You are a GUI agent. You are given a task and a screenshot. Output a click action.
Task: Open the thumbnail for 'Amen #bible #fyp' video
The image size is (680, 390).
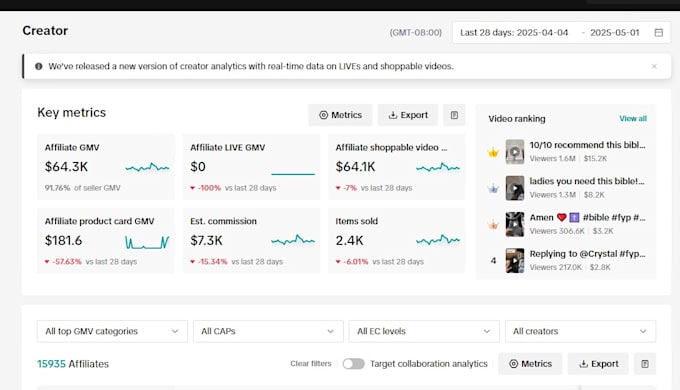point(515,224)
